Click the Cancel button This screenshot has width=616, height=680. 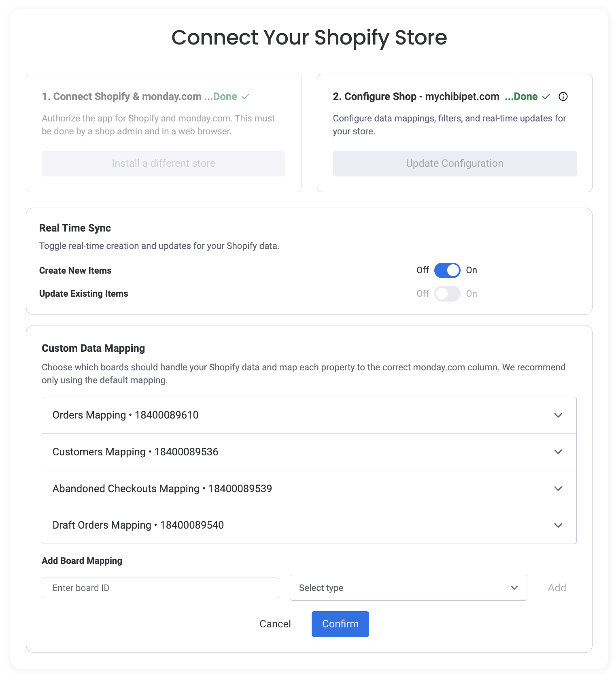pyautogui.click(x=275, y=624)
